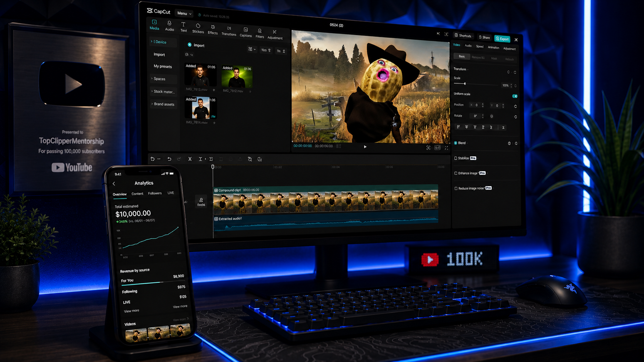
Task: Click the Scale percentage stepper
Action: point(512,86)
